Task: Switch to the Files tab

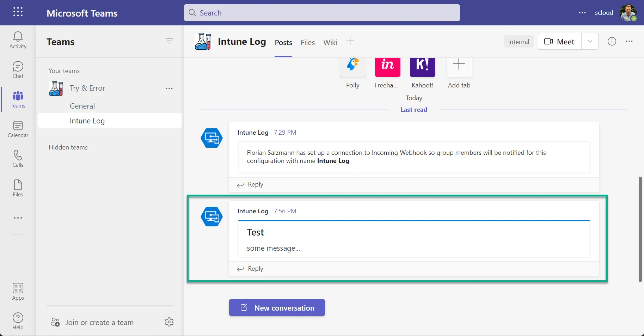Action: pos(308,43)
